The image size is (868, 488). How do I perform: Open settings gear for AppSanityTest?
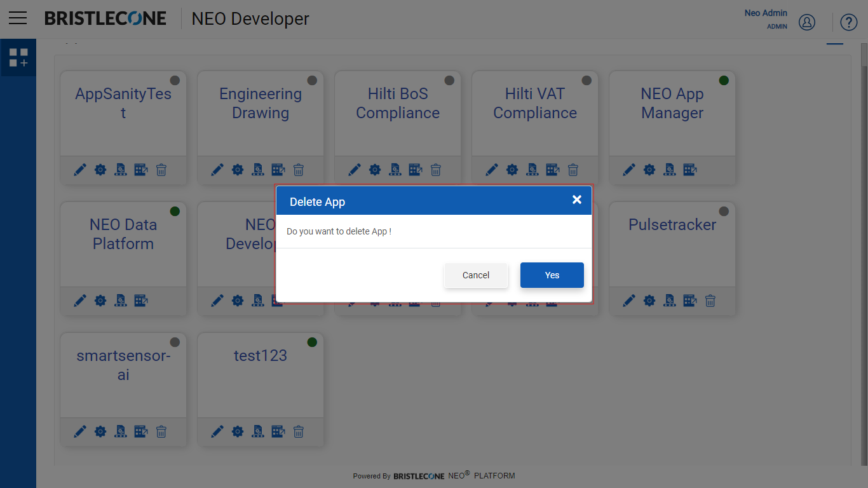pos(100,170)
